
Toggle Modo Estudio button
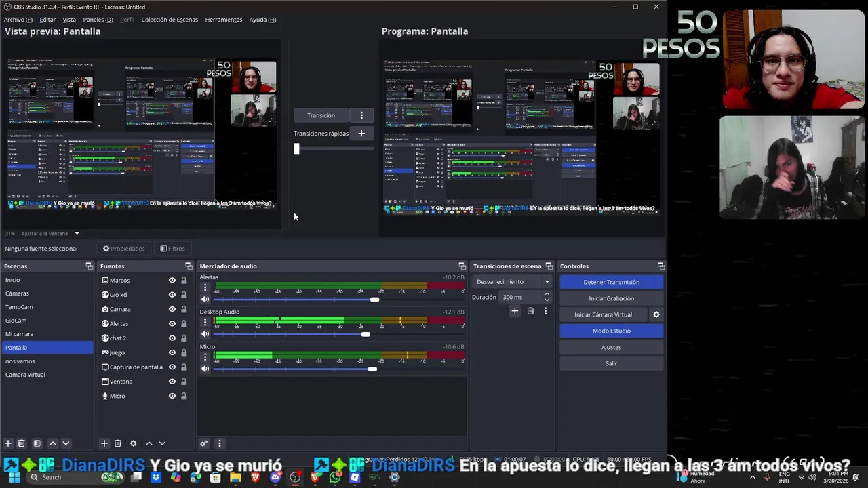[611, 331]
